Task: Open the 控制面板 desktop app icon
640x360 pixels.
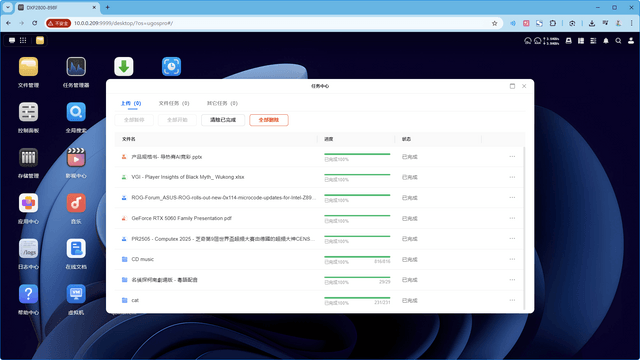Action: point(28,112)
